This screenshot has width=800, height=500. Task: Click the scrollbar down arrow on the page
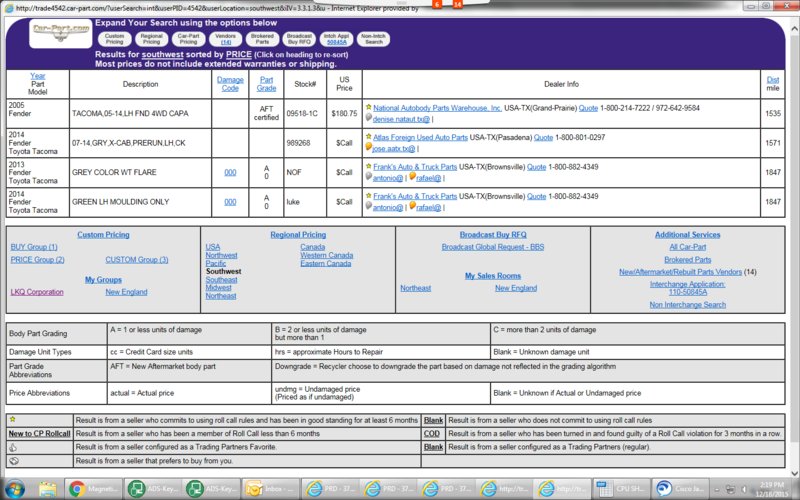pos(794,473)
